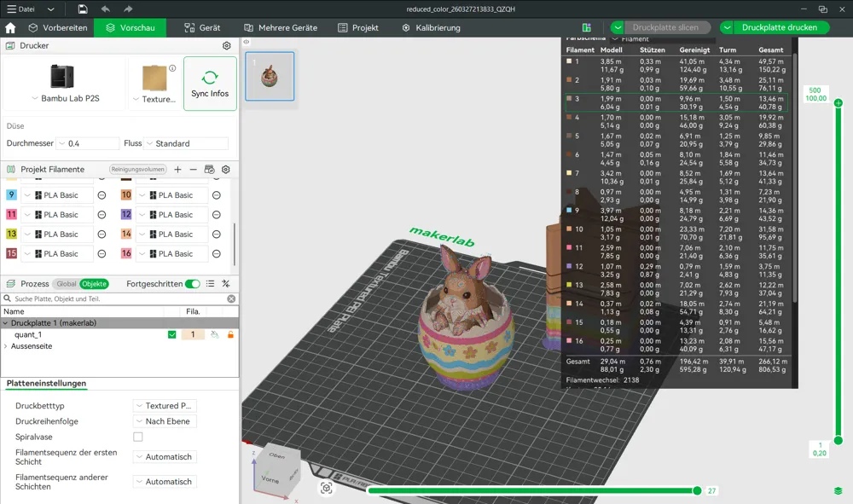Click the compare presets icon

click(226, 284)
